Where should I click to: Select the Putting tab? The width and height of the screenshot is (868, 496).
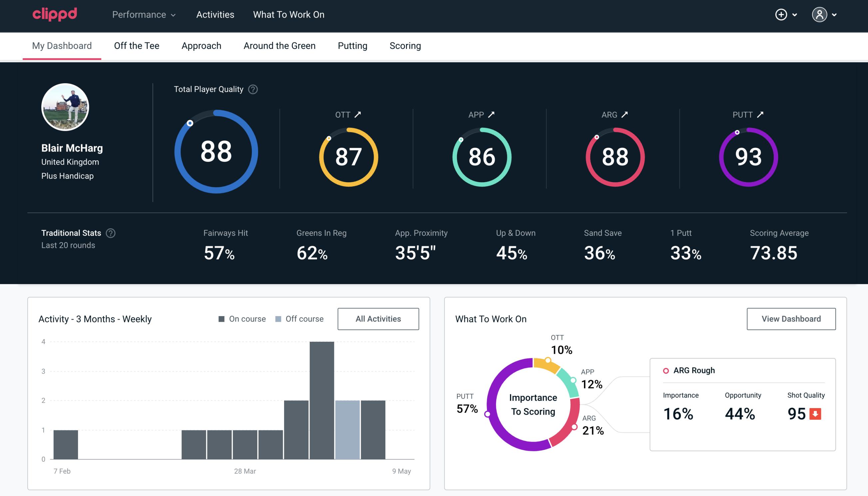[x=352, y=45]
